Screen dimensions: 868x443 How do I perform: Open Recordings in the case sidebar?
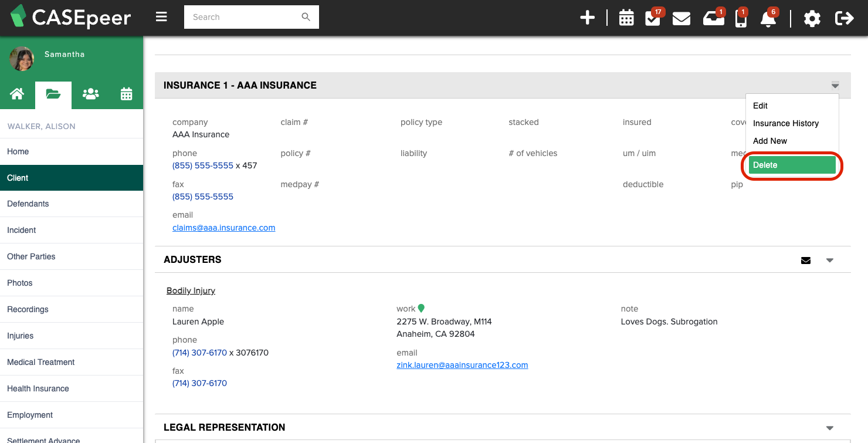pyautogui.click(x=72, y=309)
